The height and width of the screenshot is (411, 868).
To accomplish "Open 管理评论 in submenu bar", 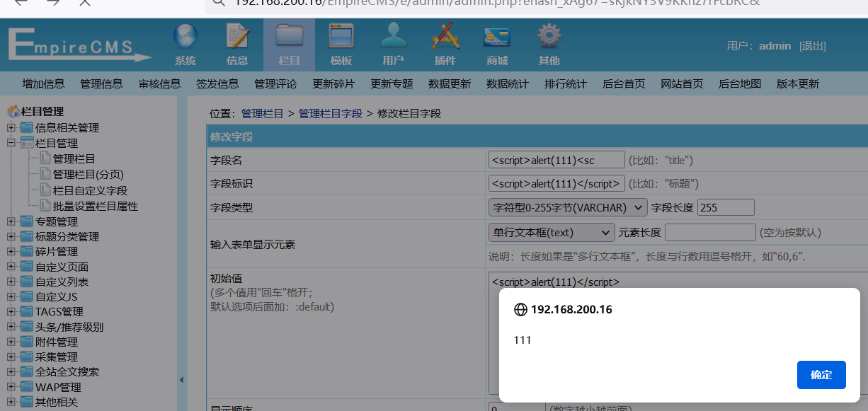I will pos(275,84).
